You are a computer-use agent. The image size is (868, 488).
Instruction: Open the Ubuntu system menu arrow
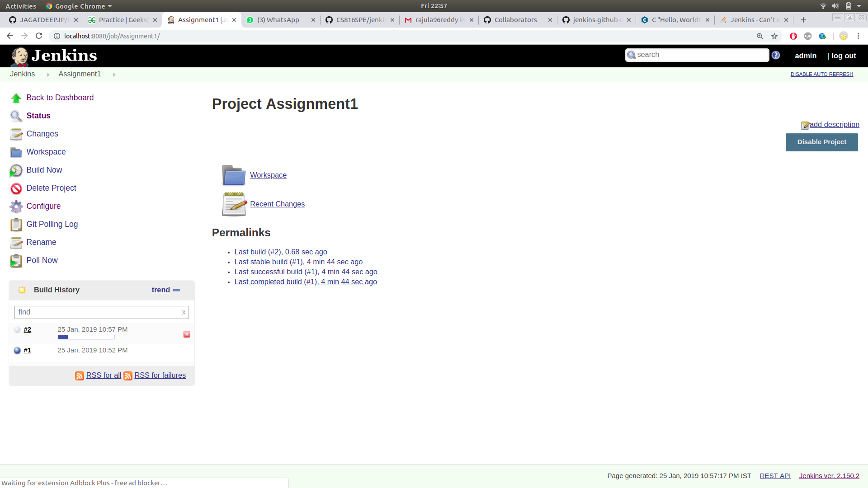coord(859,6)
